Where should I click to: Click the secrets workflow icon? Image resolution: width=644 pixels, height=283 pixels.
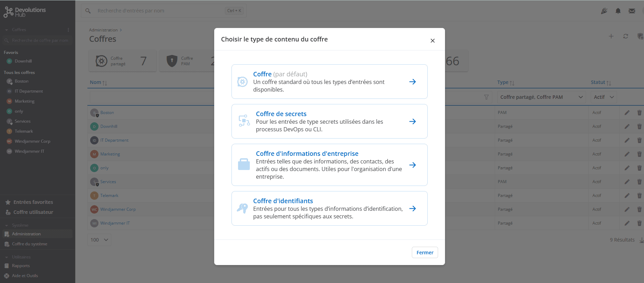[x=244, y=121]
